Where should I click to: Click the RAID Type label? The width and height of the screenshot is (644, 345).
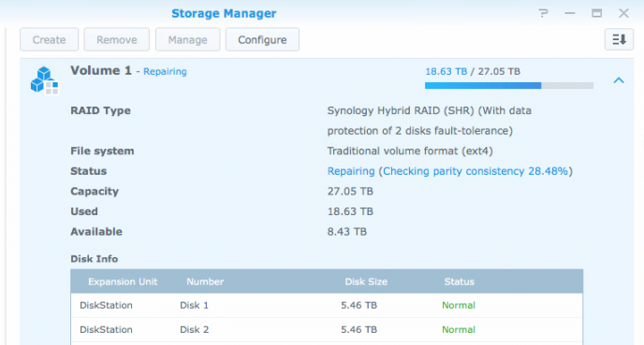[100, 110]
